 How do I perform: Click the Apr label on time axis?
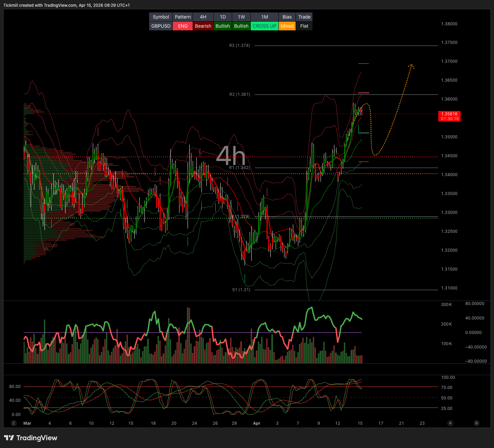click(256, 423)
